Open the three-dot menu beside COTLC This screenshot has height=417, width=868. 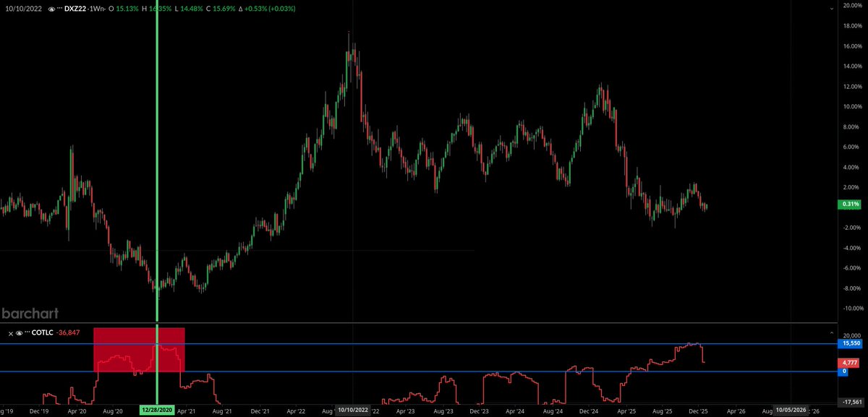tap(29, 333)
